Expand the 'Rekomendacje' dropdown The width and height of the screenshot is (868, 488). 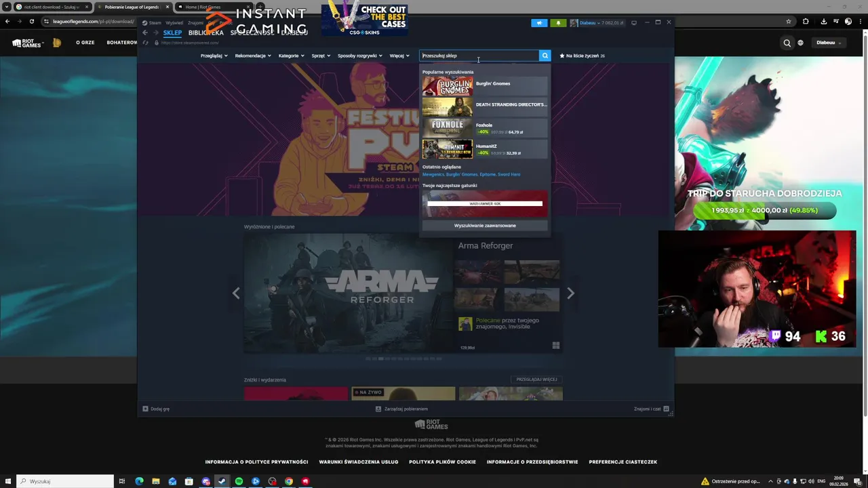253,56
